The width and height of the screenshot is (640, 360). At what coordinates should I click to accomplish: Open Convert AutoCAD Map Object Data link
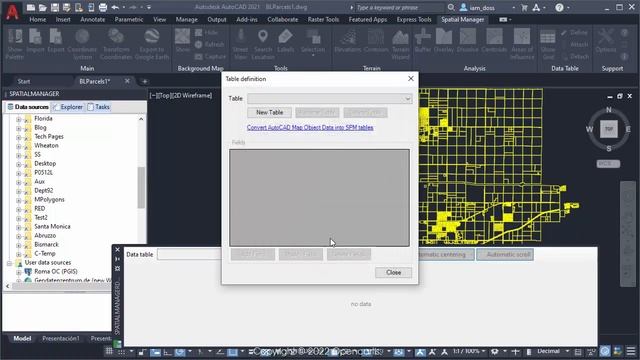(310, 127)
